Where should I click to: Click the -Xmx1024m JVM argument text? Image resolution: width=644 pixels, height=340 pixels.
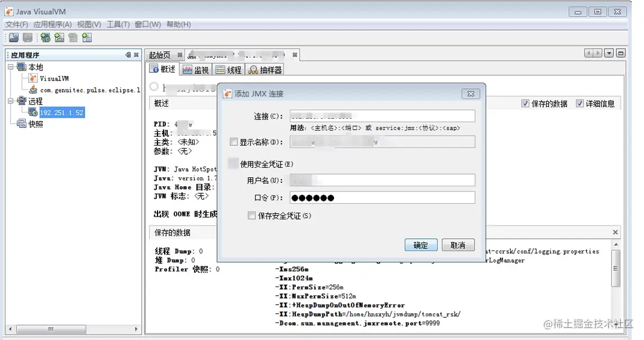(294, 278)
